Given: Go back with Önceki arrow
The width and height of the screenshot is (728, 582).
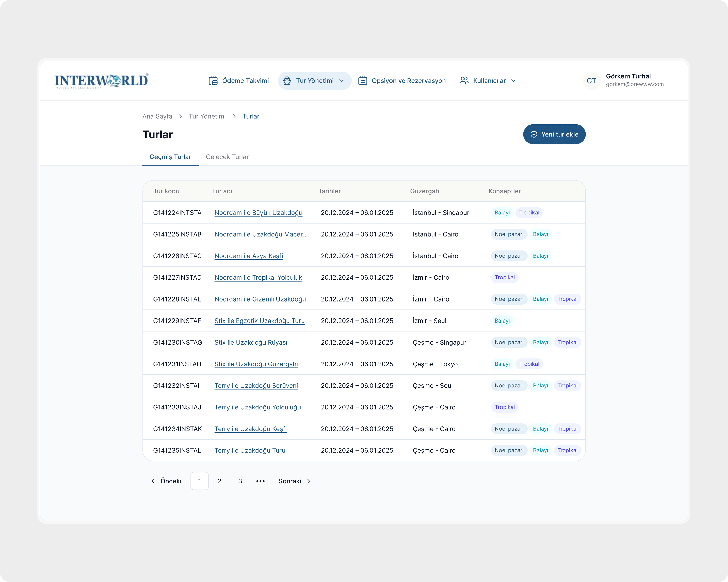Looking at the screenshot, I should pos(153,481).
